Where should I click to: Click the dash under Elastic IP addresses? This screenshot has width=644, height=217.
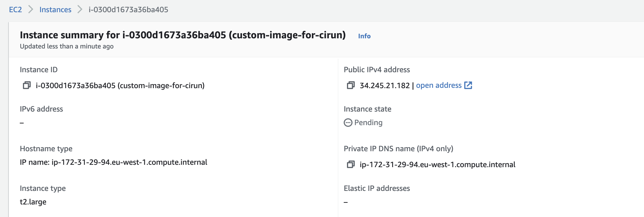tap(345, 202)
